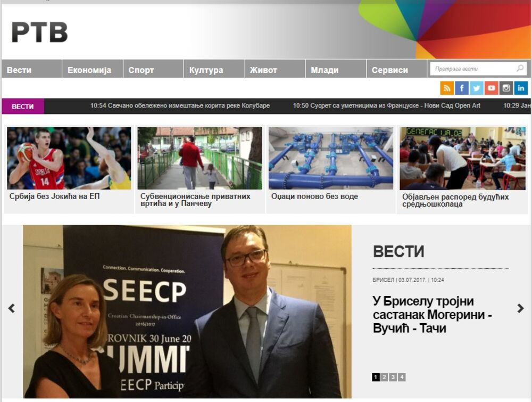Open the Оџаци поново без воде article
The image size is (532, 402).
(x=314, y=196)
